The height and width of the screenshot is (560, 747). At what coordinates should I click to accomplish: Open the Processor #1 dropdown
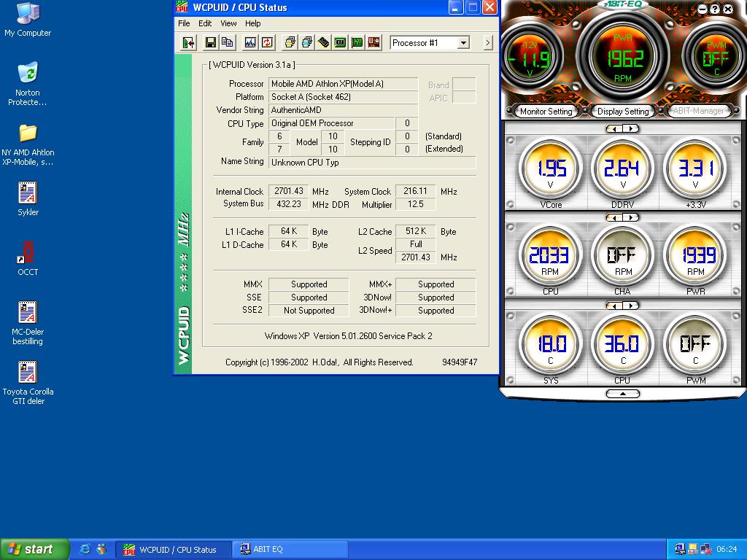click(463, 43)
